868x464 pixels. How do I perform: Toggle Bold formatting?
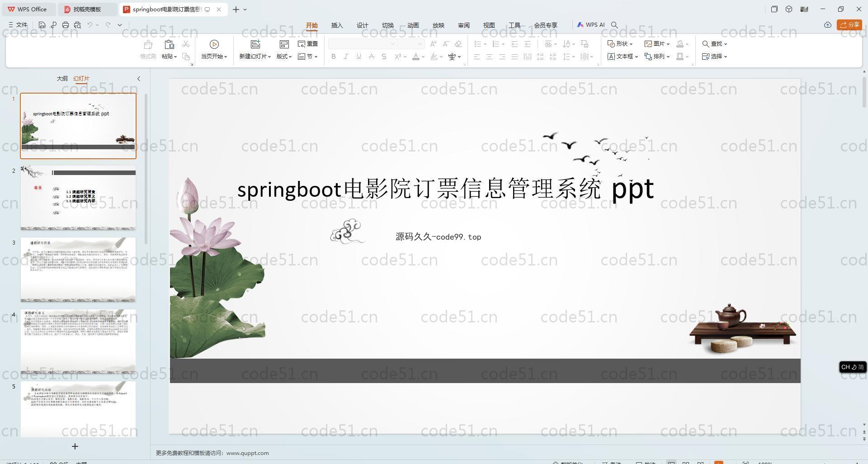[334, 57]
